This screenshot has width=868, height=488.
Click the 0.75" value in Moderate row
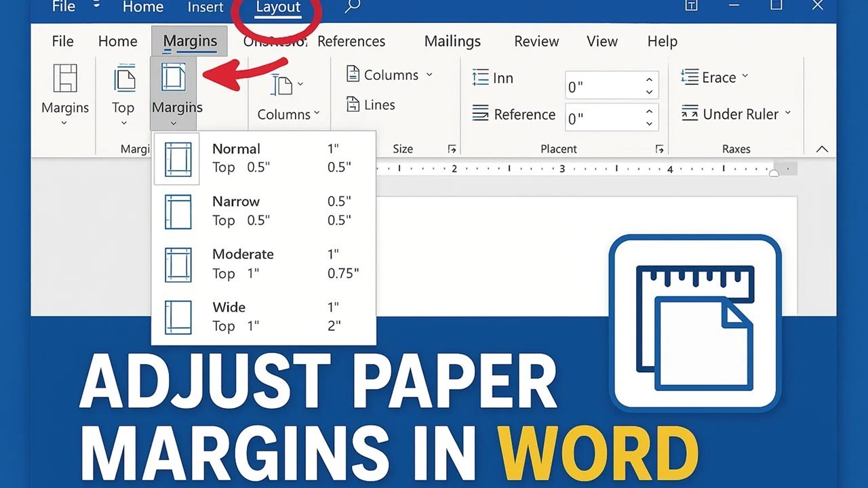click(343, 273)
